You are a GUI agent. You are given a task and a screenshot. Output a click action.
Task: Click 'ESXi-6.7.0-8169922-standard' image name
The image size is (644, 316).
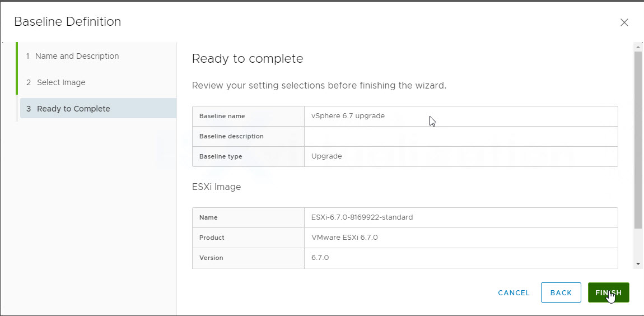point(362,217)
